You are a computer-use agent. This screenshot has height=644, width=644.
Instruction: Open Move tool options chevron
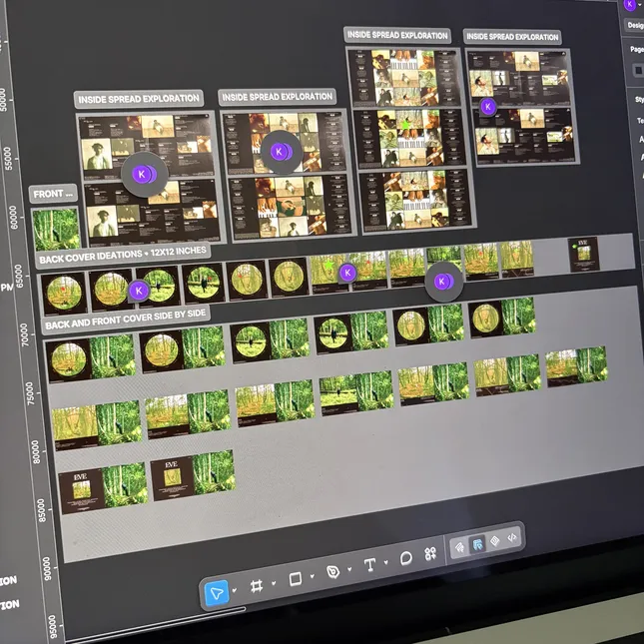coord(235,590)
